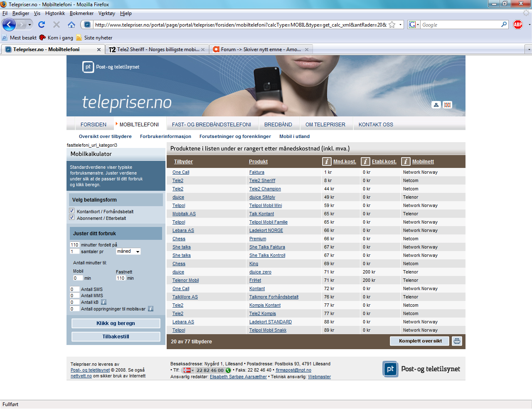The height and width of the screenshot is (409, 532).
Task: Open the måned period dropdown
Action: [x=128, y=251]
